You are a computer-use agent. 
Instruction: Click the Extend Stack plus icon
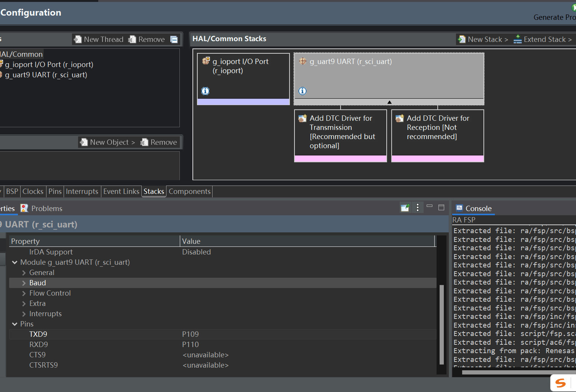coord(518,39)
